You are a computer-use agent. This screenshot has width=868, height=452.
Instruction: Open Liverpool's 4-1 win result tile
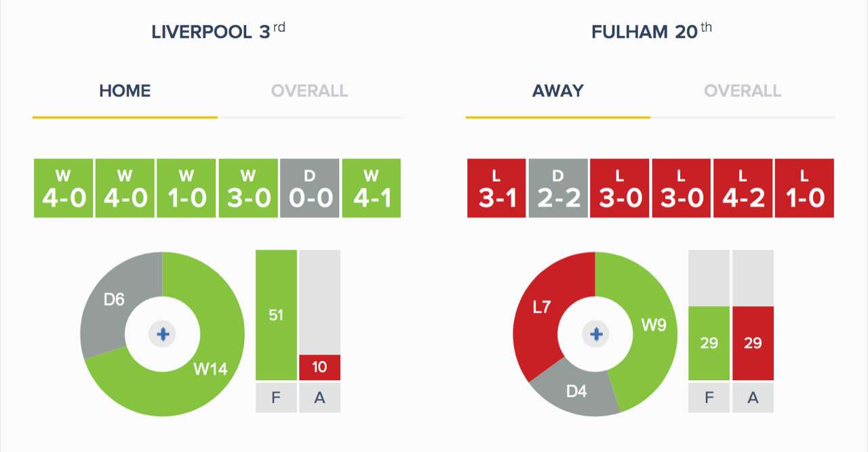(x=372, y=188)
